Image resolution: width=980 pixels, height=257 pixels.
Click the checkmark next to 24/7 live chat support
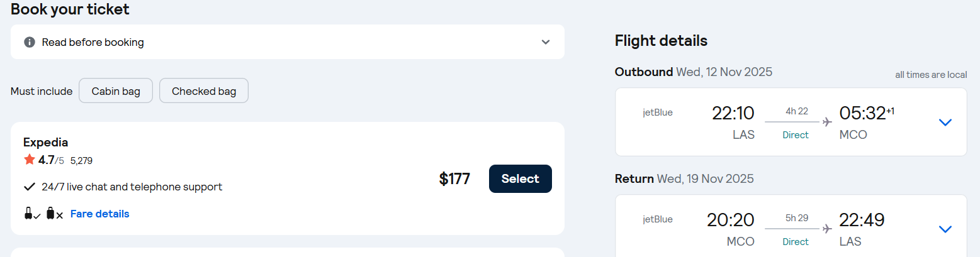point(29,187)
